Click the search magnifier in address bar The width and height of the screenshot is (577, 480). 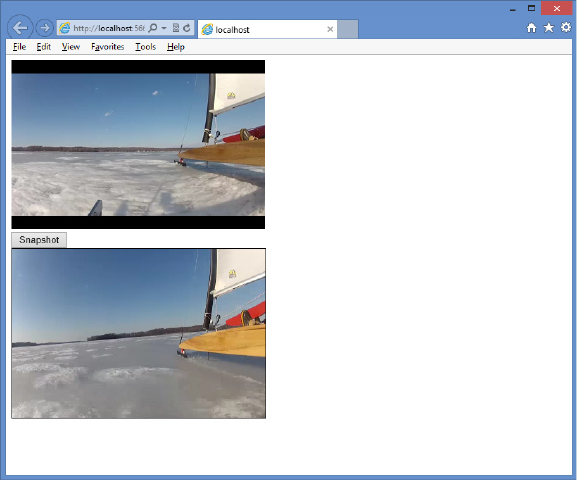pyautogui.click(x=153, y=28)
